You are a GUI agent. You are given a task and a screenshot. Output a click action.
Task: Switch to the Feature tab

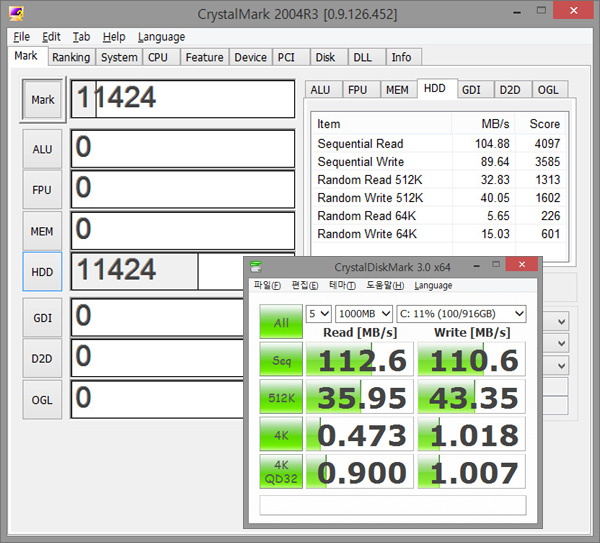204,57
